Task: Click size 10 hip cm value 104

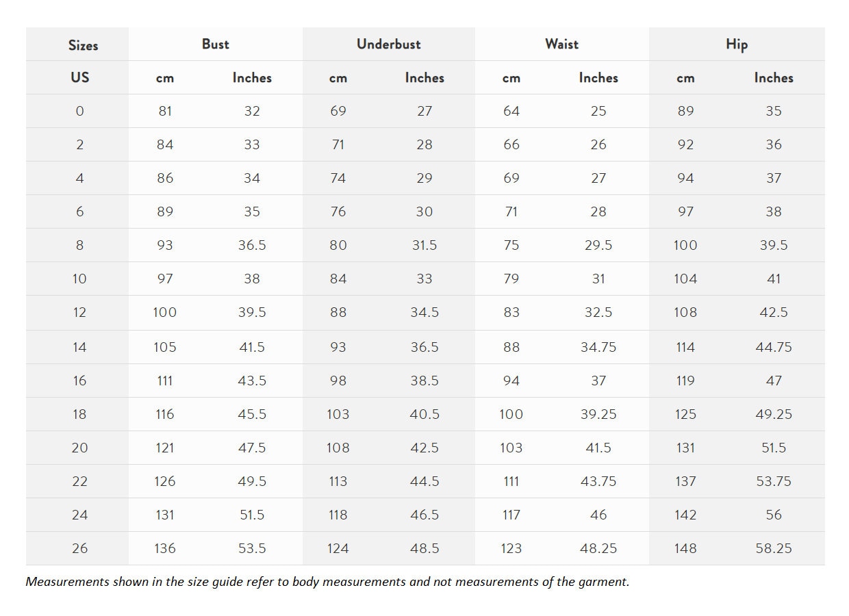Action: point(685,279)
